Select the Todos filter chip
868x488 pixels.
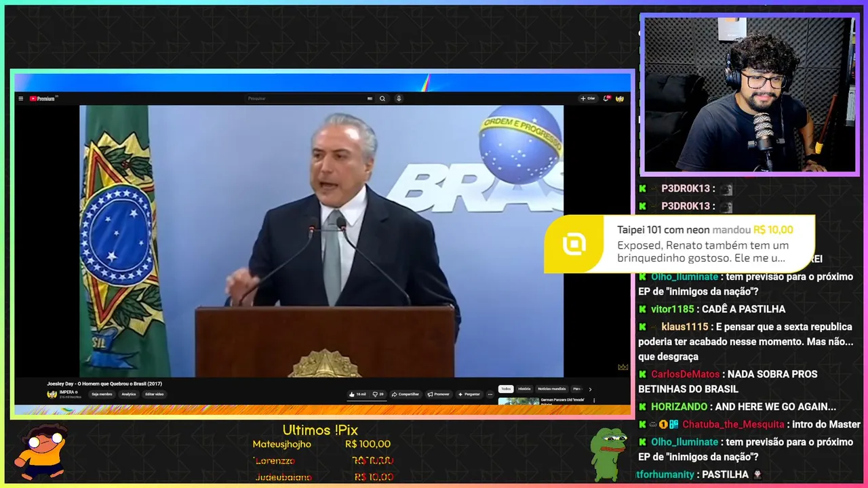point(506,389)
